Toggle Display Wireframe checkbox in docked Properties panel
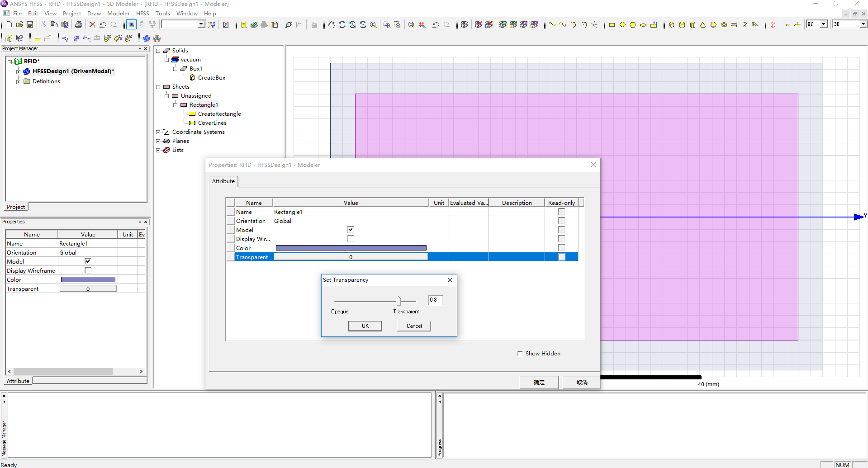 [88, 270]
